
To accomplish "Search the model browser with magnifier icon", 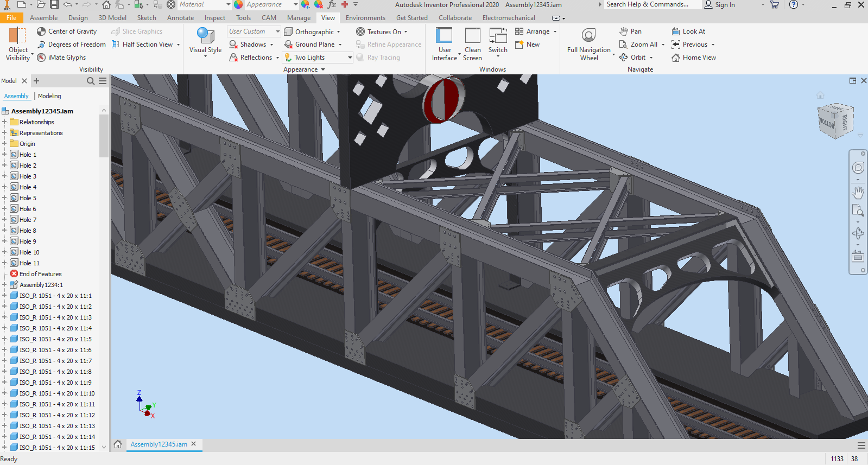I will tap(91, 81).
